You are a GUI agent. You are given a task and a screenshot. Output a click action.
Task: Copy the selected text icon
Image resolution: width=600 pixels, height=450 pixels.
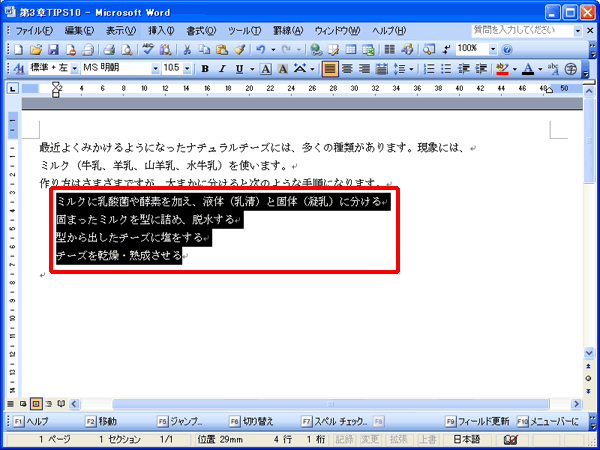point(204,49)
